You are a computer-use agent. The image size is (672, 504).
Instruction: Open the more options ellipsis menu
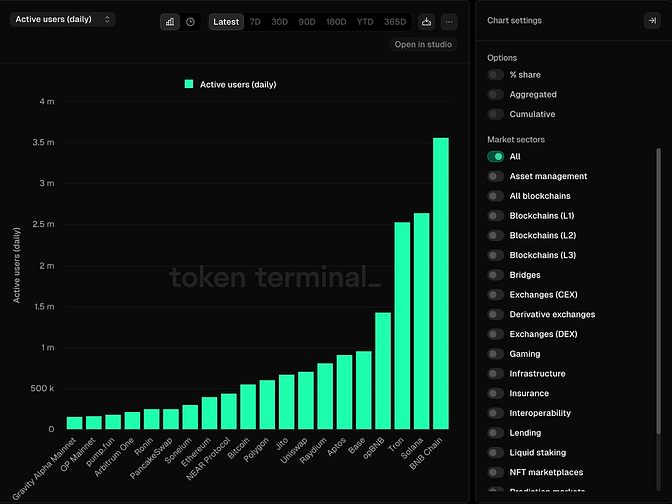point(449,22)
